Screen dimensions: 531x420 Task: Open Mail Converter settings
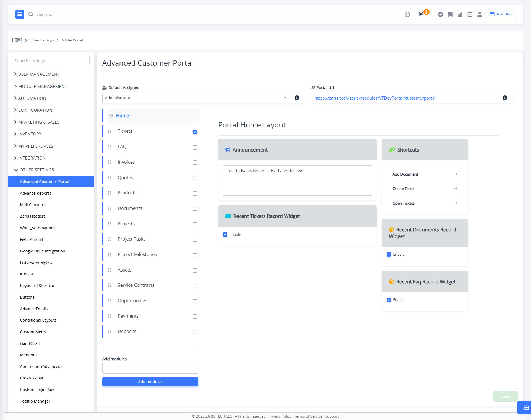click(33, 205)
